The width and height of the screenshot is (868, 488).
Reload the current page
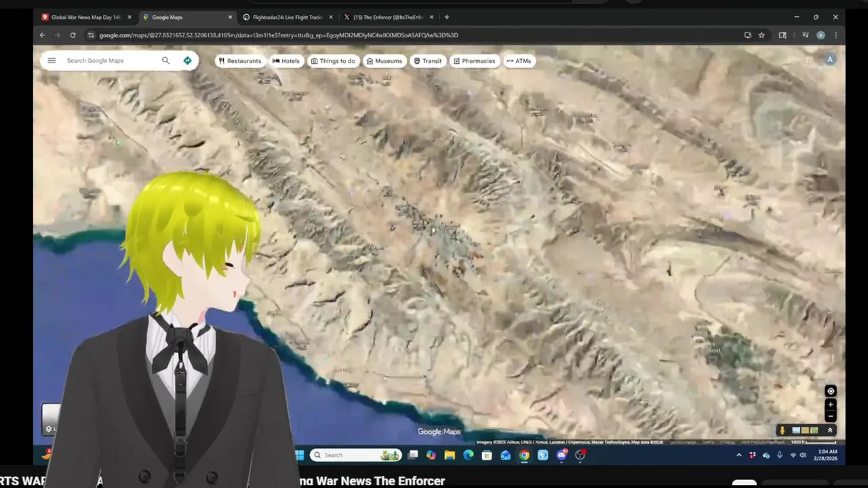pos(73,35)
